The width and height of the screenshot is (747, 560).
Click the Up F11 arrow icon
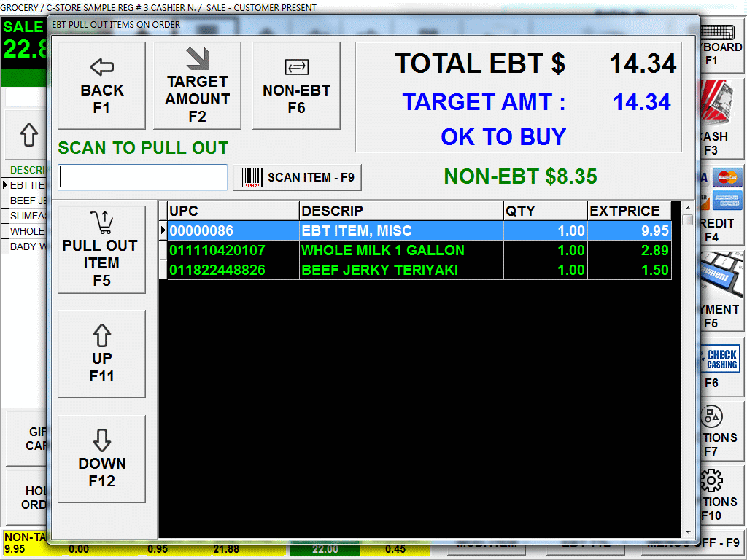click(x=101, y=335)
